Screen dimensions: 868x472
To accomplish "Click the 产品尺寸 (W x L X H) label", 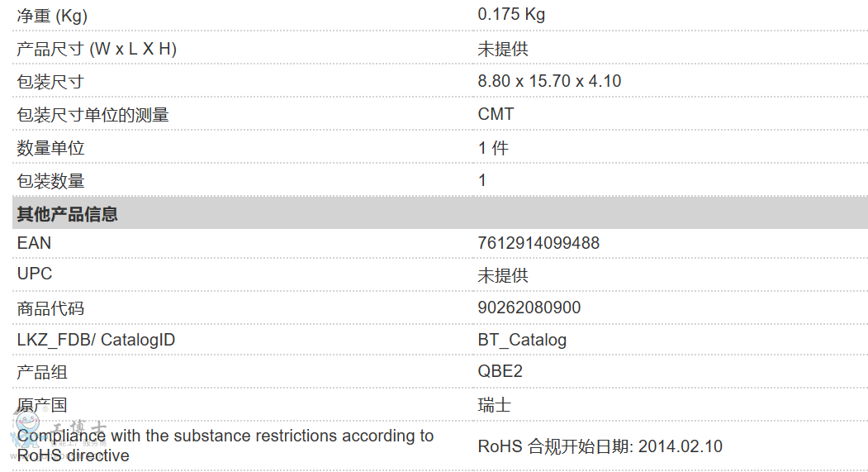I will [97, 49].
